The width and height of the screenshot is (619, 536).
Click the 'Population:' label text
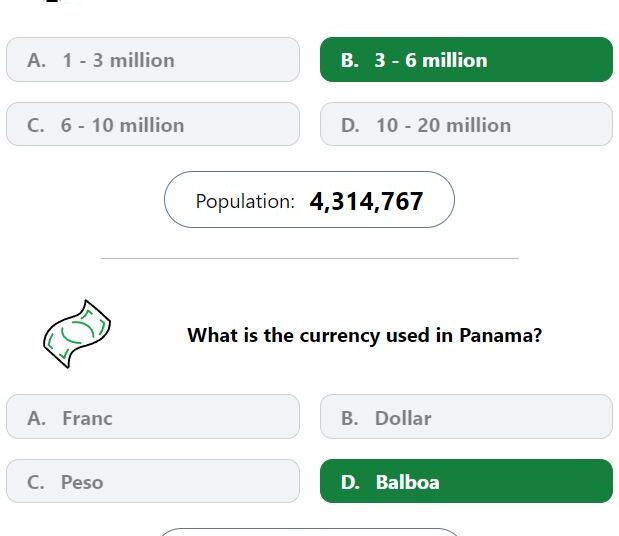click(245, 201)
